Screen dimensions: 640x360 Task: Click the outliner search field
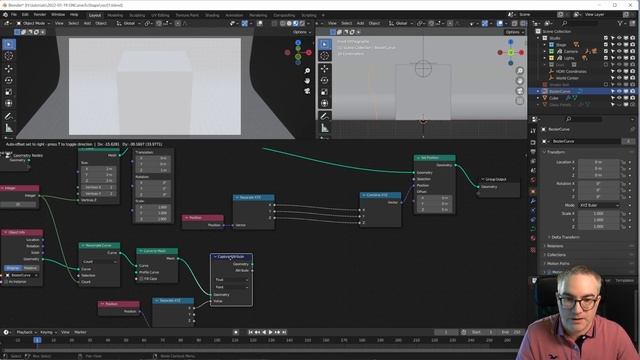(x=584, y=23)
